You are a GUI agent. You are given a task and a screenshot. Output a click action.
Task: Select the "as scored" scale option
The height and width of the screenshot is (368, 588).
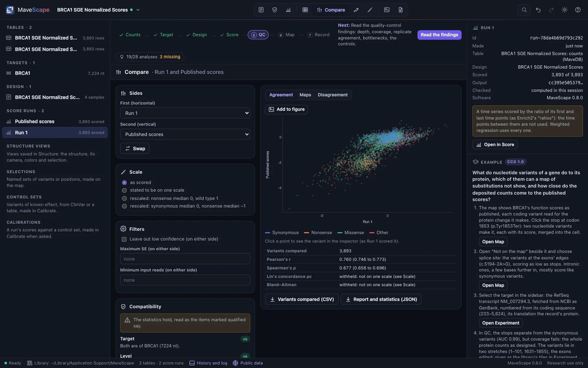tap(124, 183)
